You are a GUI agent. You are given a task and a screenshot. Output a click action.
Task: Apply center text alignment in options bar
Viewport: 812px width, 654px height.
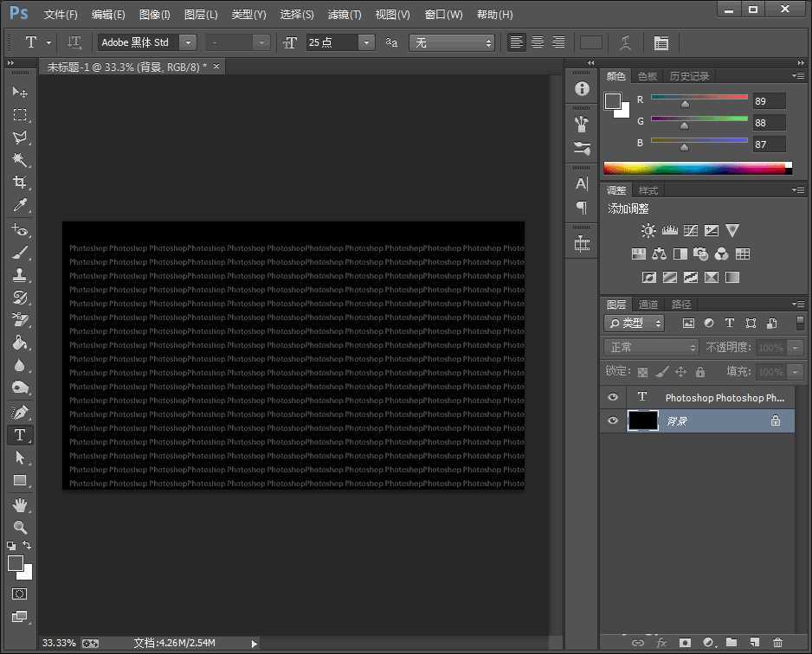point(537,42)
